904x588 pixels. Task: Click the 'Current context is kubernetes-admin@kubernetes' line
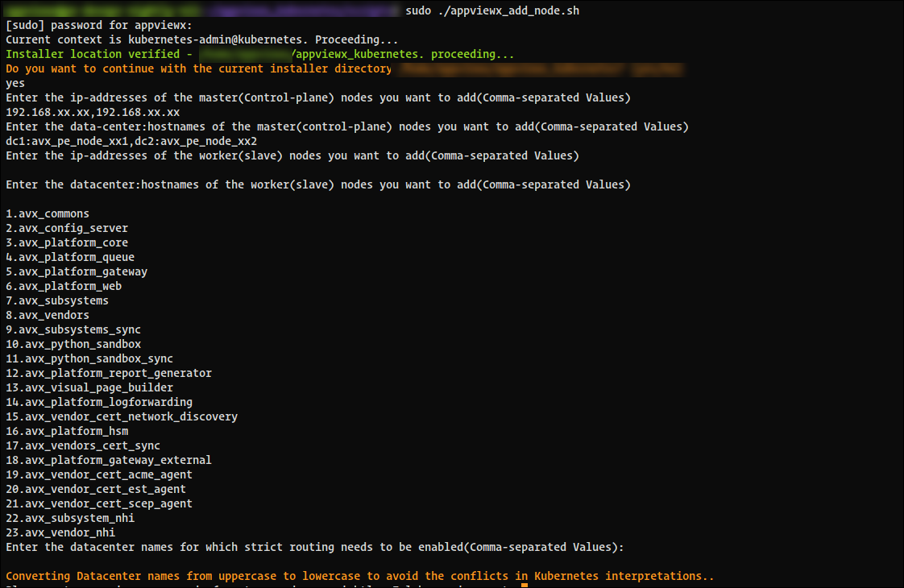coord(201,39)
